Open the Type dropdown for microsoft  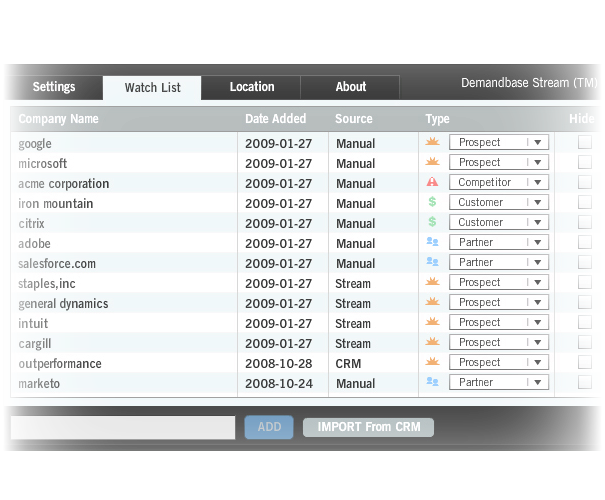[x=499, y=162]
